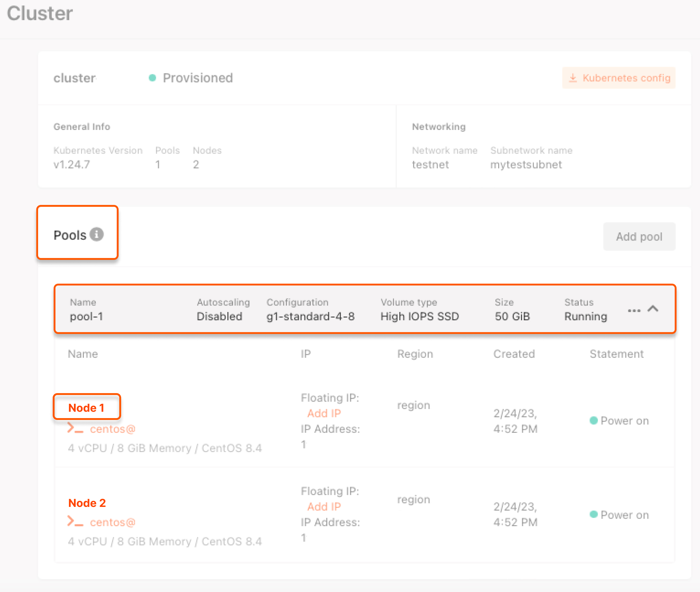
Task: Click Node 1 green Power on indicator
Action: coord(593,420)
